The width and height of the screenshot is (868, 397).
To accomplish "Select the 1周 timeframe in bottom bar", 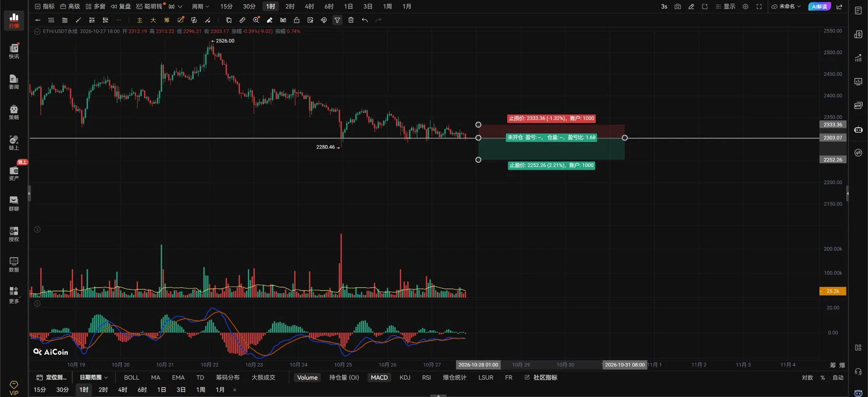I will click(201, 390).
